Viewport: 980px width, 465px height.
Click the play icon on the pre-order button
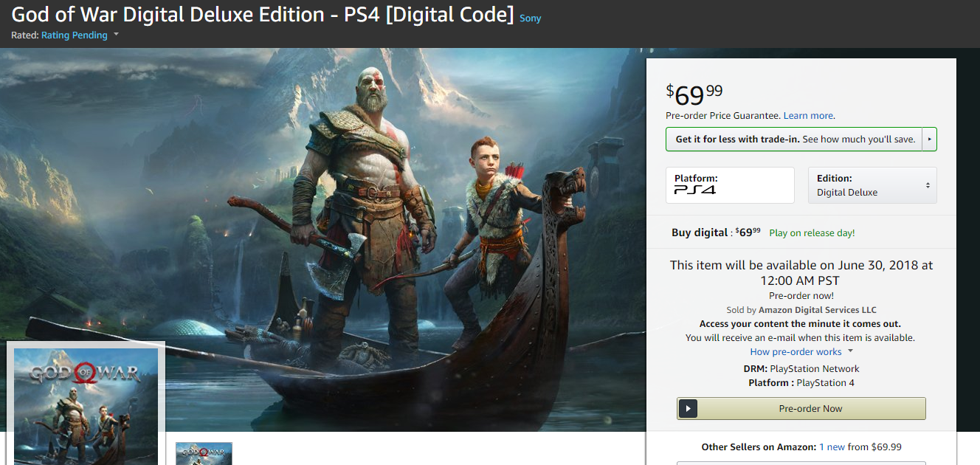[x=688, y=408]
